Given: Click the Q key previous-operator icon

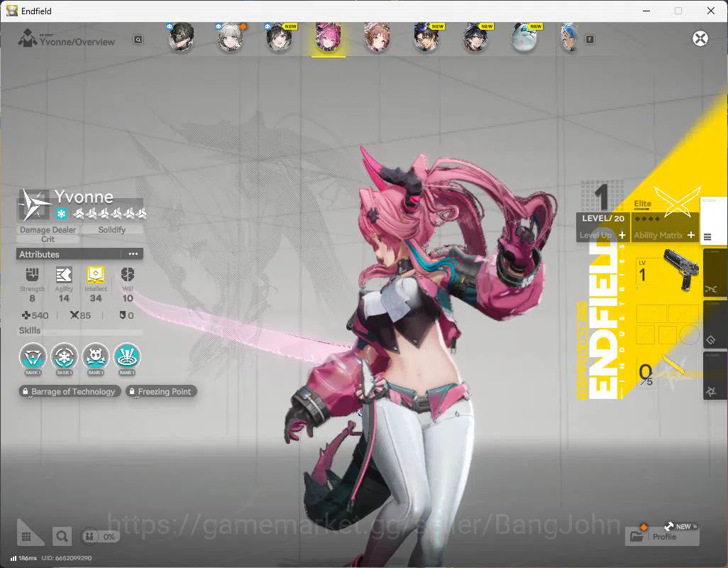Looking at the screenshot, I should coord(138,40).
